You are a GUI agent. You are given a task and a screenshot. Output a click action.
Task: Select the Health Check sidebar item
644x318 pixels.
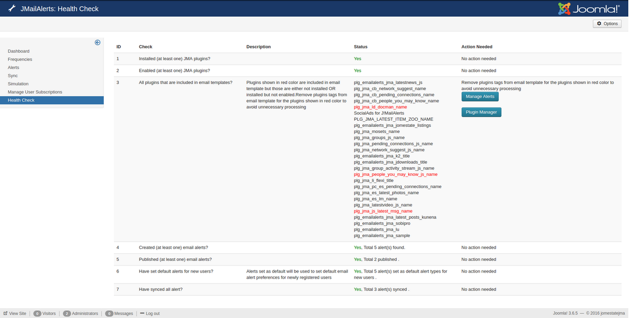point(21,100)
